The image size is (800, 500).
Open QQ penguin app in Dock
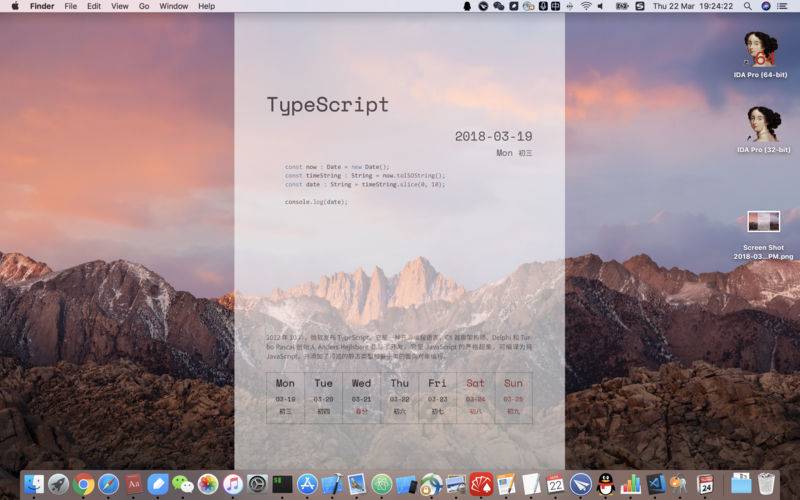606,484
